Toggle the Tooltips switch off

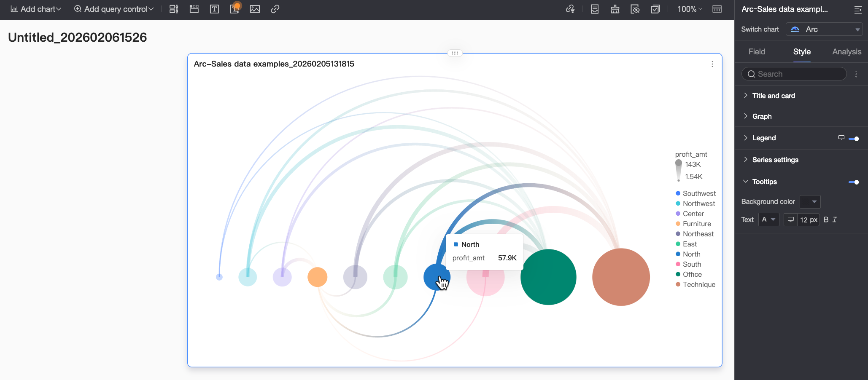coord(854,182)
